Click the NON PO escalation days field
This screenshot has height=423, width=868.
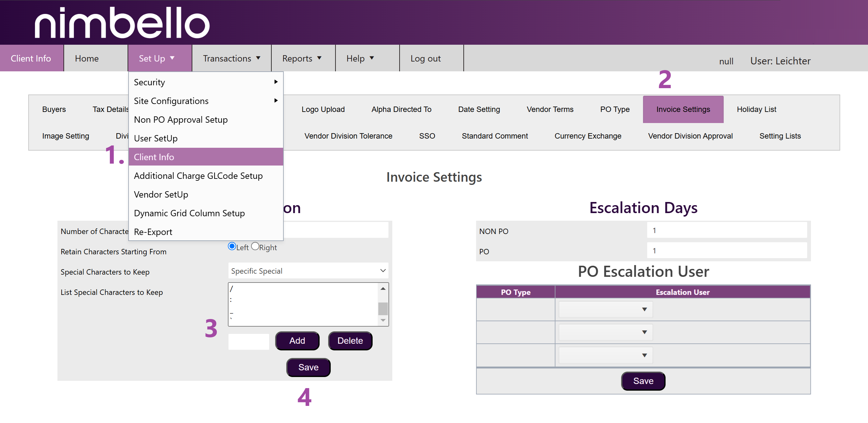tap(726, 230)
